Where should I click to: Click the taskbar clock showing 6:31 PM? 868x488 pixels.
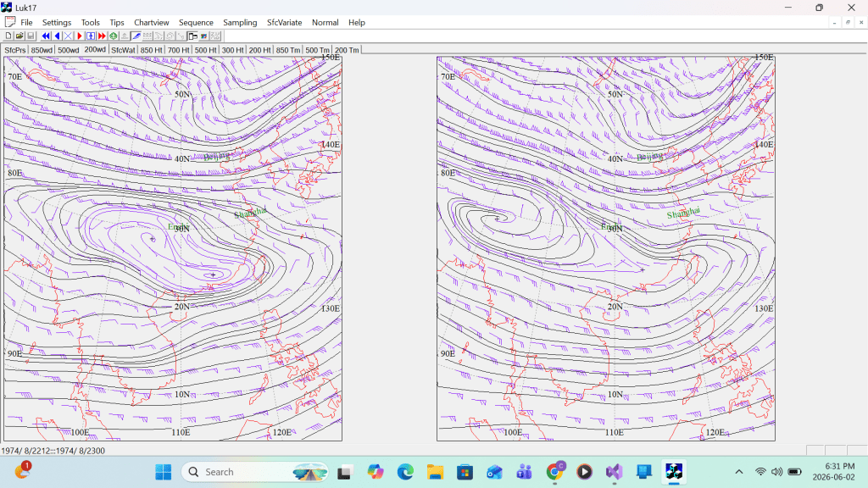[x=833, y=471]
